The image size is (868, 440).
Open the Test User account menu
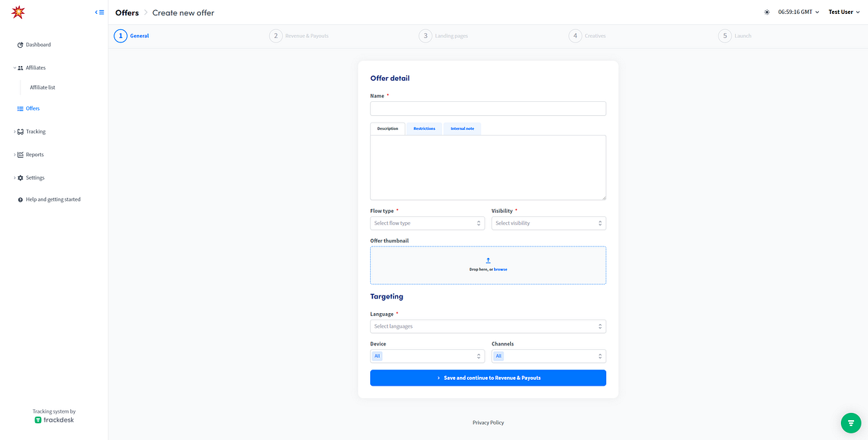pos(845,12)
